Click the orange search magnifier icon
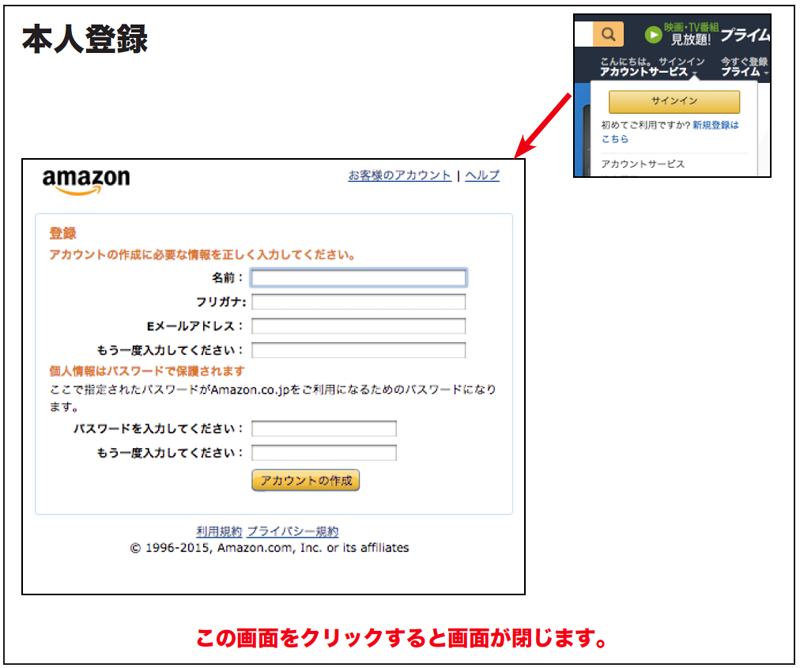This screenshot has width=800, height=668. point(608,34)
